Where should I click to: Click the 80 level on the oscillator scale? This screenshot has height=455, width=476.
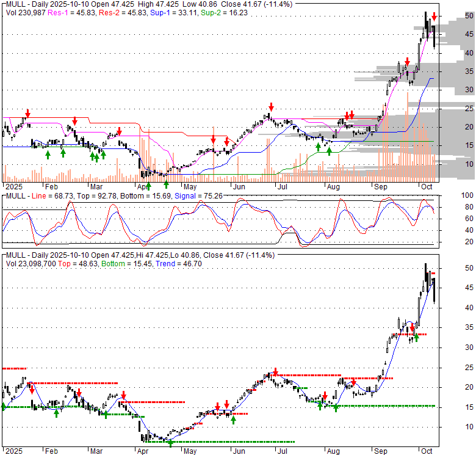(469, 206)
